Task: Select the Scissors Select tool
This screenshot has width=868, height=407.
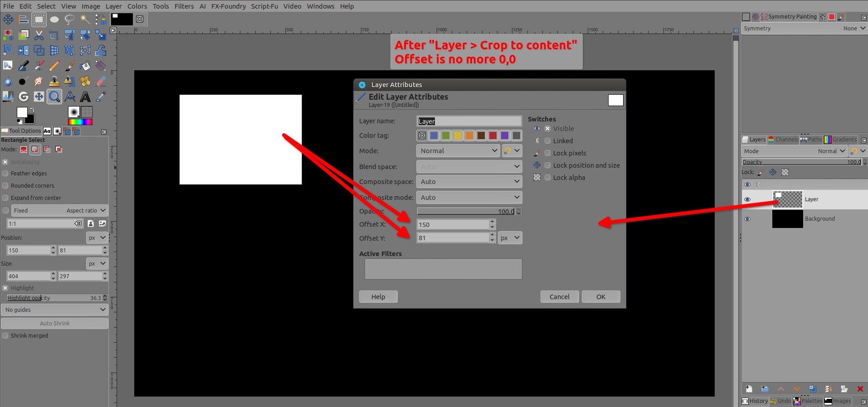Action: point(39,35)
